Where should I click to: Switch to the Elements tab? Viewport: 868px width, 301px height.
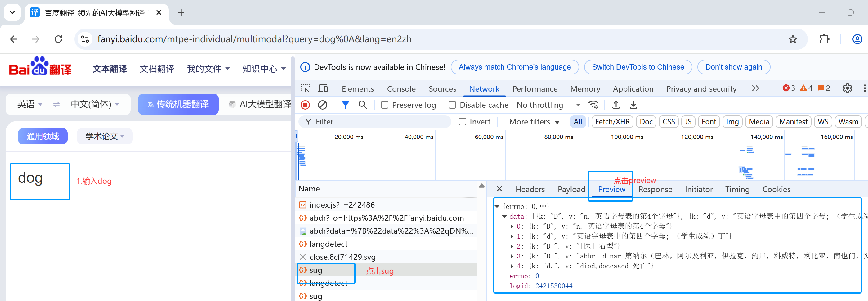(357, 89)
